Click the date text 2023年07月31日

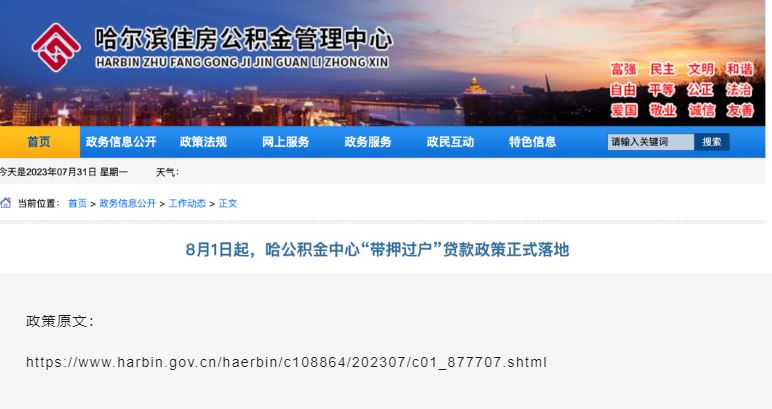pos(61,172)
